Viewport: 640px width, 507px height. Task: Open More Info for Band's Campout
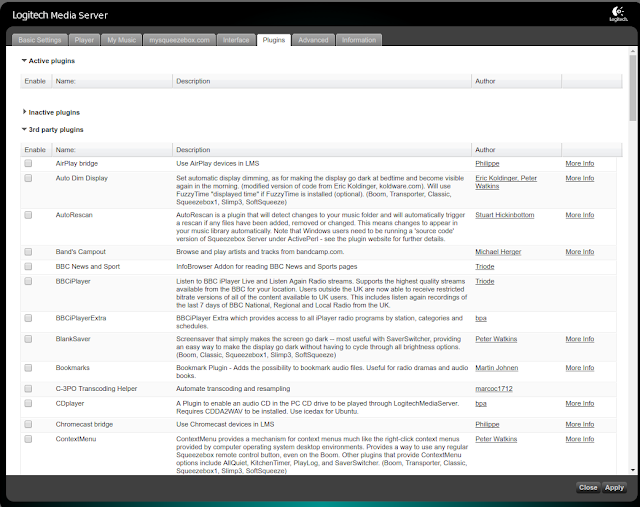tap(580, 251)
